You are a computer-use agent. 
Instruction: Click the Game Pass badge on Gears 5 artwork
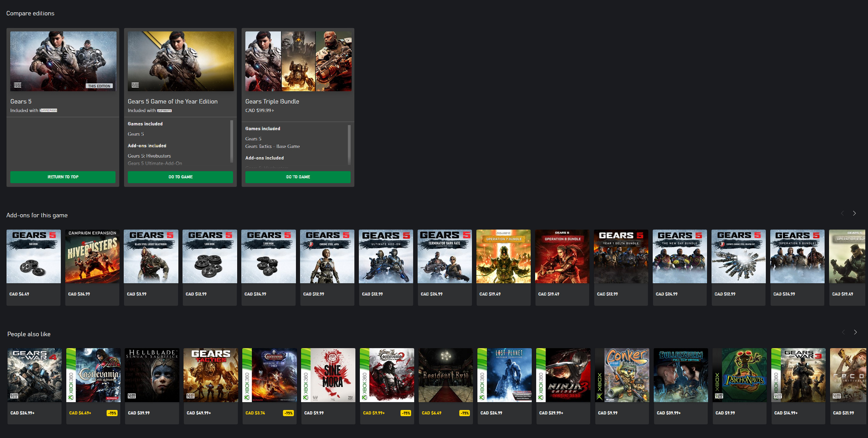pyautogui.click(x=17, y=85)
